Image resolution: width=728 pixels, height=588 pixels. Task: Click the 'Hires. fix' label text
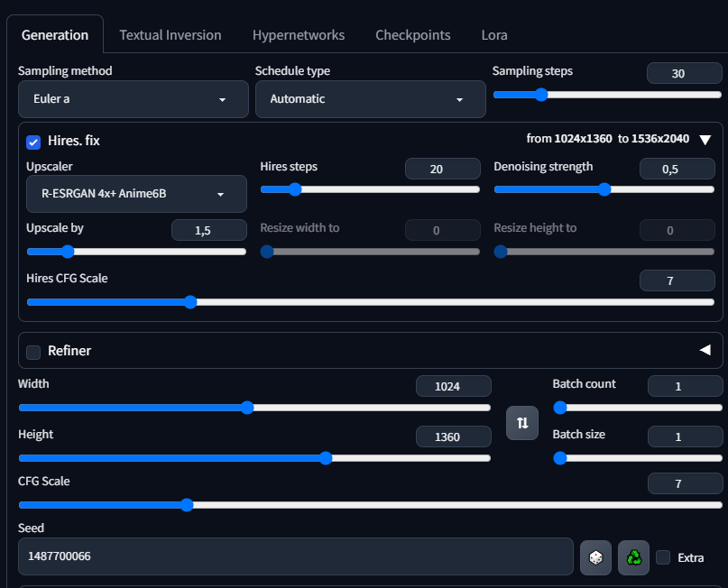click(74, 141)
